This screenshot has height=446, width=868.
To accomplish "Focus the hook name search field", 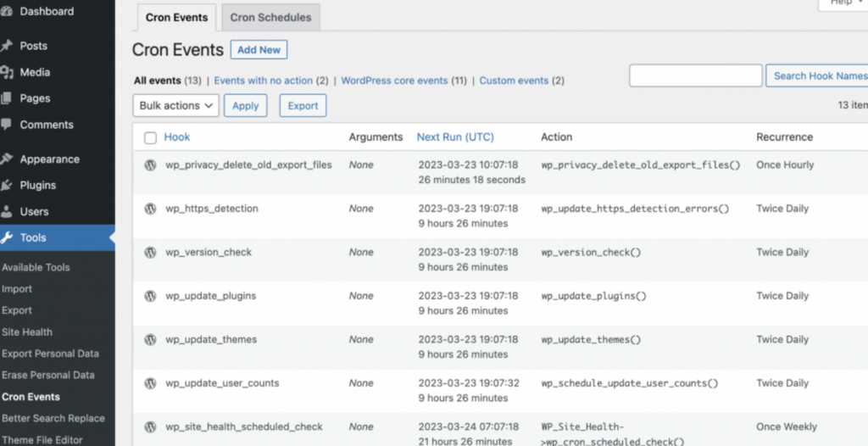I will click(695, 75).
